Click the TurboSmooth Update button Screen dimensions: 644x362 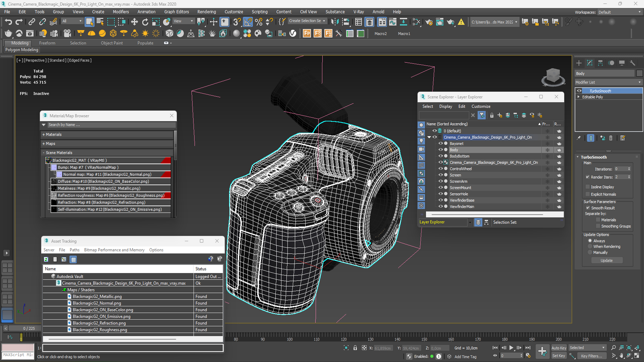pos(606,260)
